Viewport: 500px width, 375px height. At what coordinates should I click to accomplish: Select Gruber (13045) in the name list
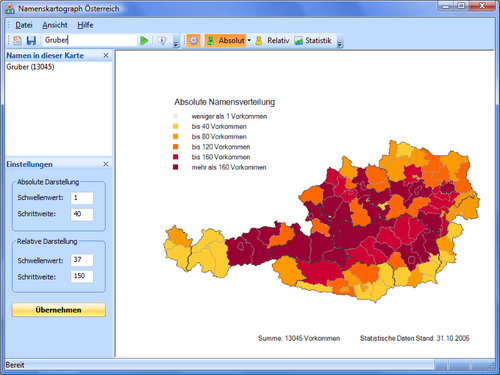click(30, 67)
